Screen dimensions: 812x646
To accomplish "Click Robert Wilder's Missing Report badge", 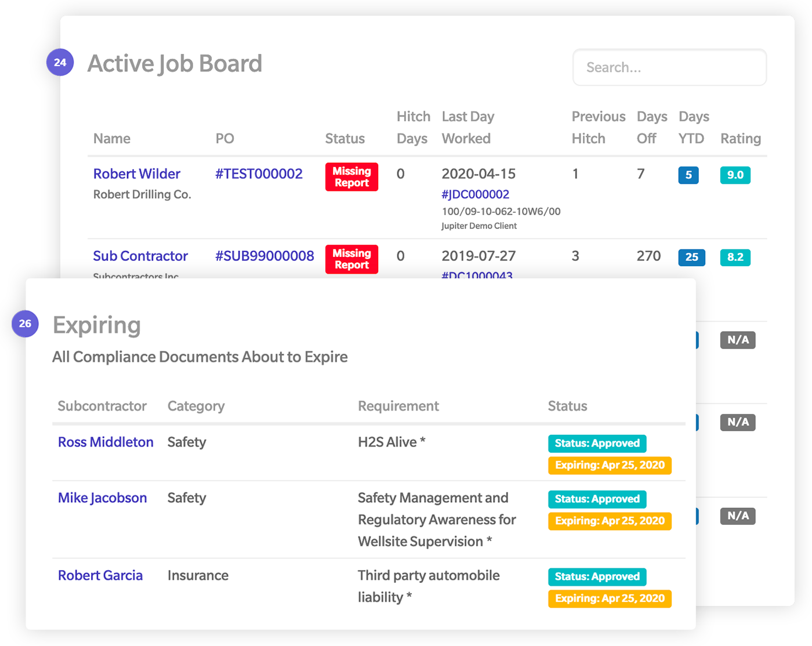I will pyautogui.click(x=351, y=177).
